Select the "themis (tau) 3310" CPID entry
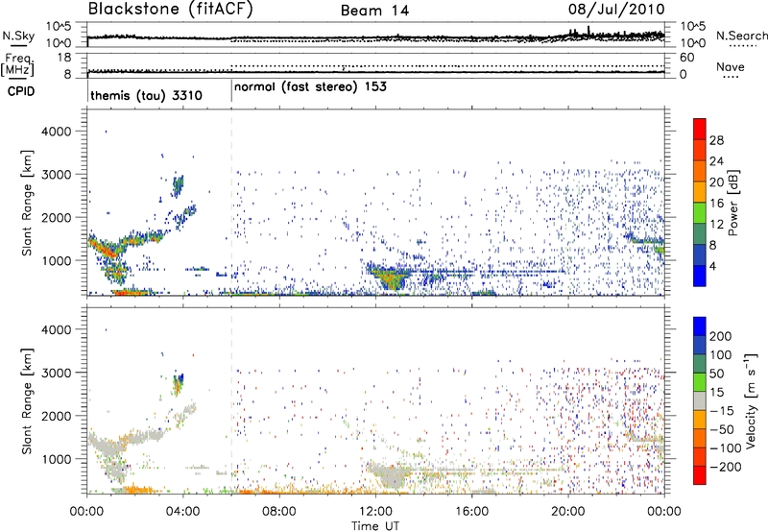Screen dimensions: 768x532 pyautogui.click(x=147, y=95)
